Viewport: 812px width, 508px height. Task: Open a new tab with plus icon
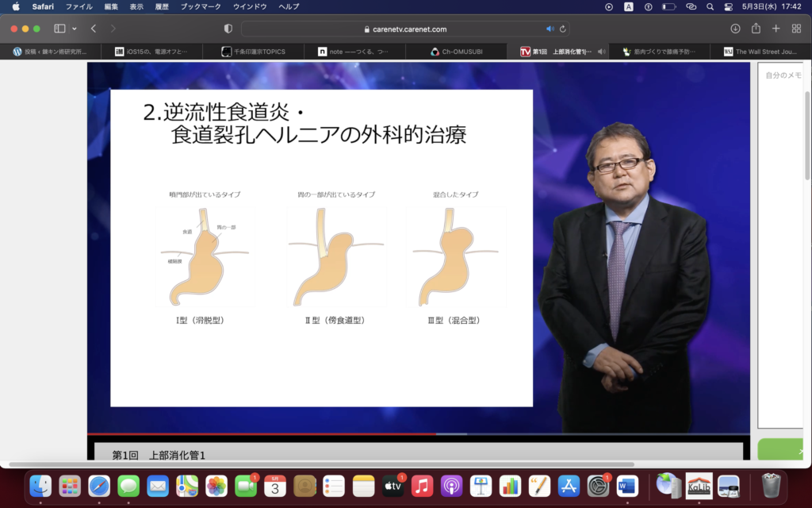click(x=776, y=29)
